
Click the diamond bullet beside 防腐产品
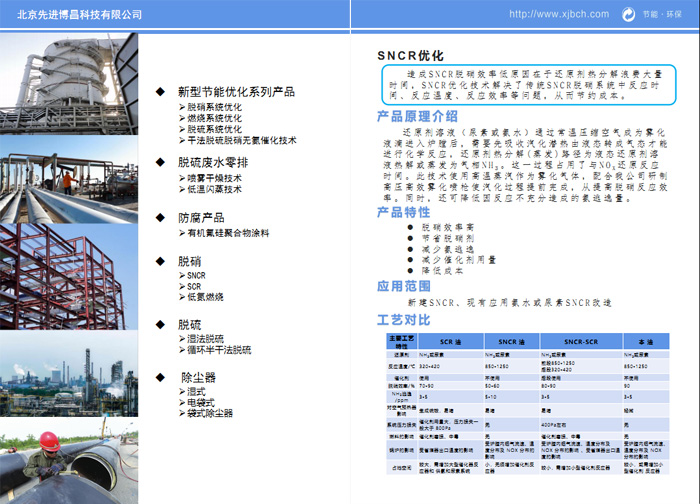pos(159,217)
